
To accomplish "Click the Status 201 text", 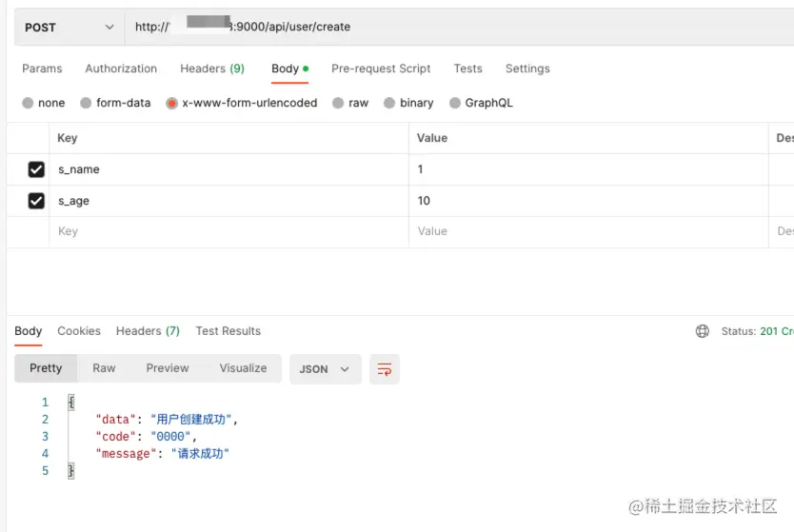I will point(758,331).
